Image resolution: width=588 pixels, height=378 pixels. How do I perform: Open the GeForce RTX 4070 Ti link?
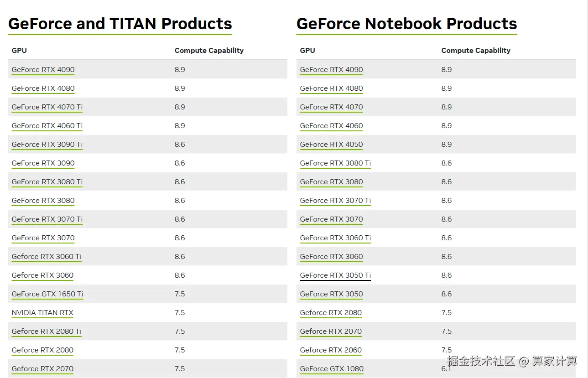point(47,107)
